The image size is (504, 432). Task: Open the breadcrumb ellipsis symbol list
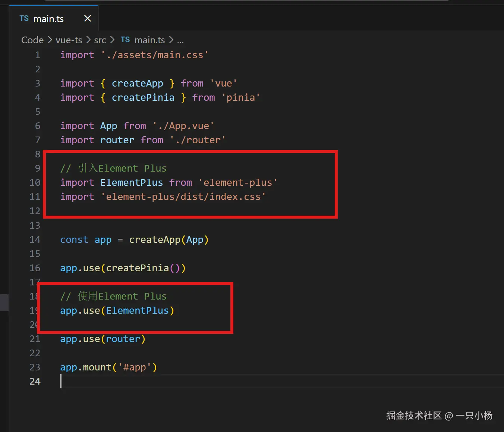point(180,40)
